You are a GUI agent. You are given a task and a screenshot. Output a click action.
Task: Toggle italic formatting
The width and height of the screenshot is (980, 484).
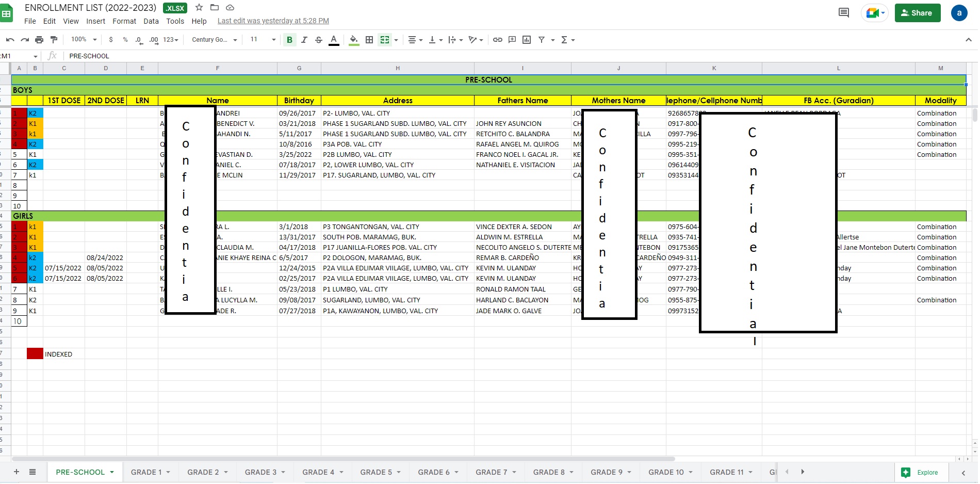[304, 40]
